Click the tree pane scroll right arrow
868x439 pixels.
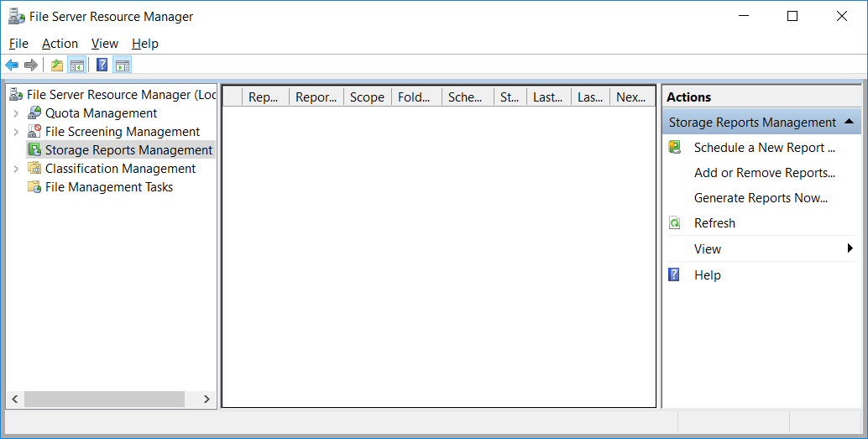click(x=207, y=399)
